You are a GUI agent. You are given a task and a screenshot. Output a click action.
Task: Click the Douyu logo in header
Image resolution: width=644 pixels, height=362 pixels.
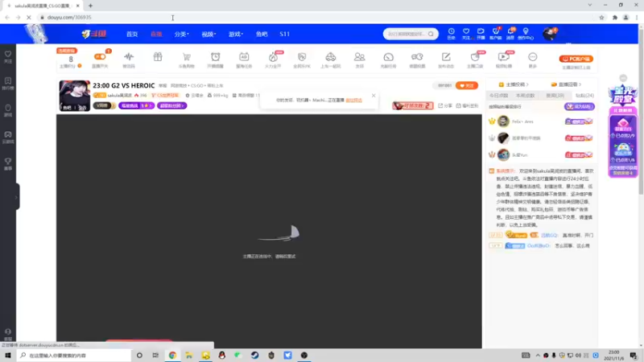(x=93, y=34)
